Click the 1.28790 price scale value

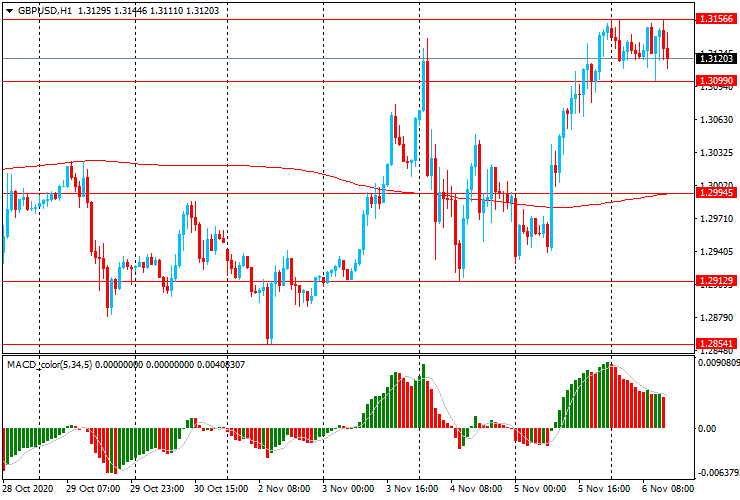716,317
